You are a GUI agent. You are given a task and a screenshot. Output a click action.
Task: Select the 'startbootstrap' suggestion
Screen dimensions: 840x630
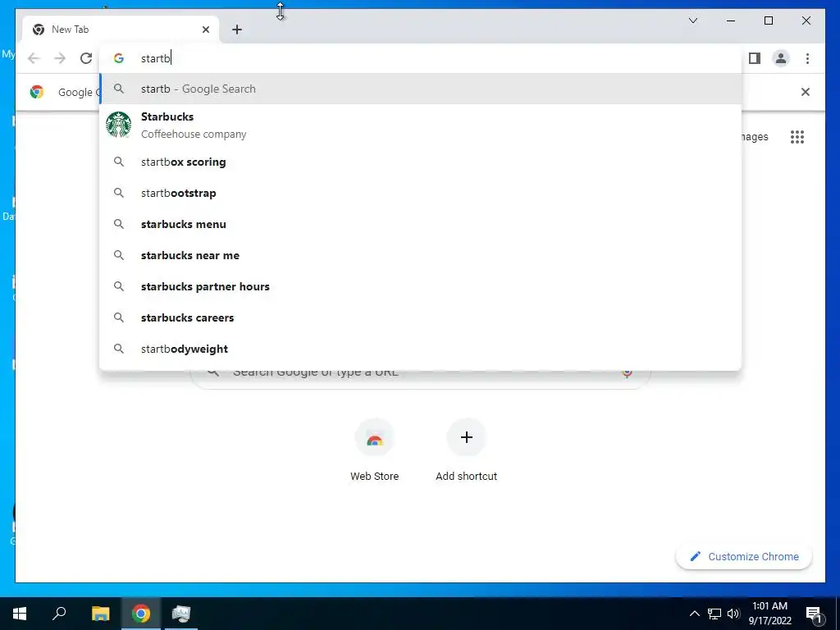tap(421, 193)
